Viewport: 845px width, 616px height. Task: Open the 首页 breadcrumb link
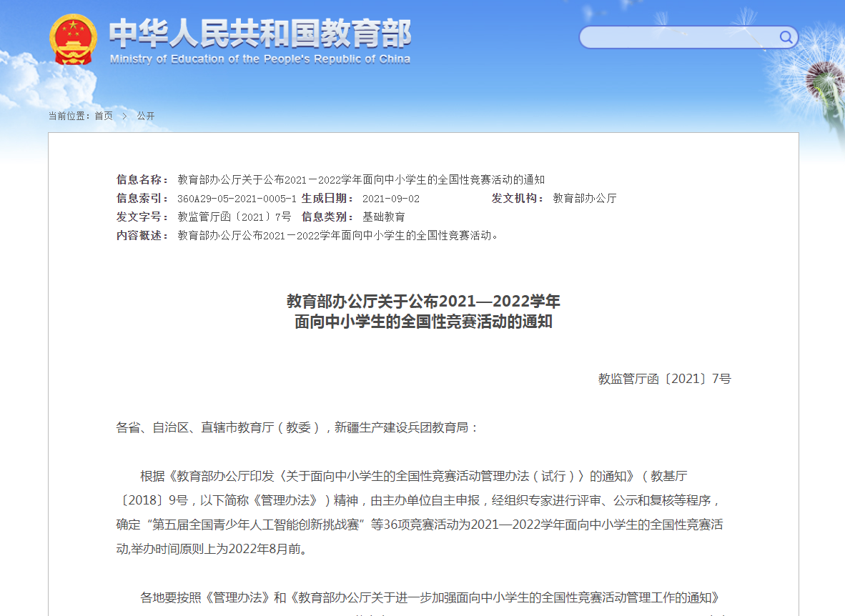coord(104,116)
